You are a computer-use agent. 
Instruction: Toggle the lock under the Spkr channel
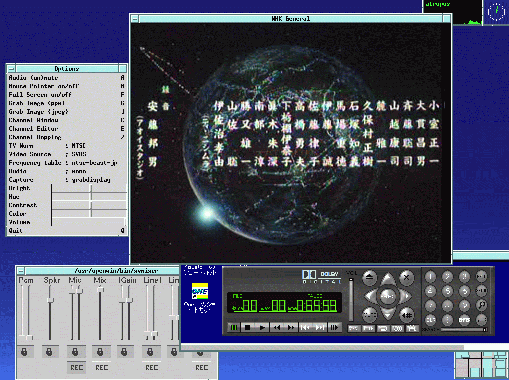pyautogui.click(x=49, y=352)
